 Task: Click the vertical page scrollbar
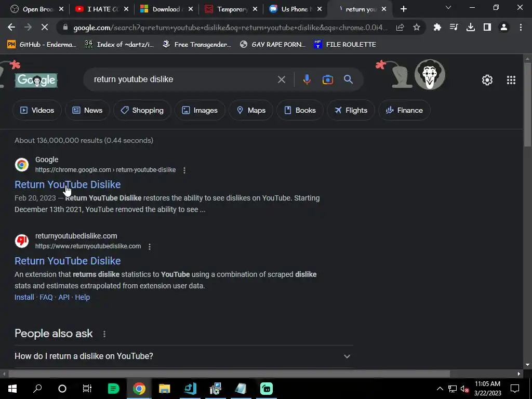[527, 105]
